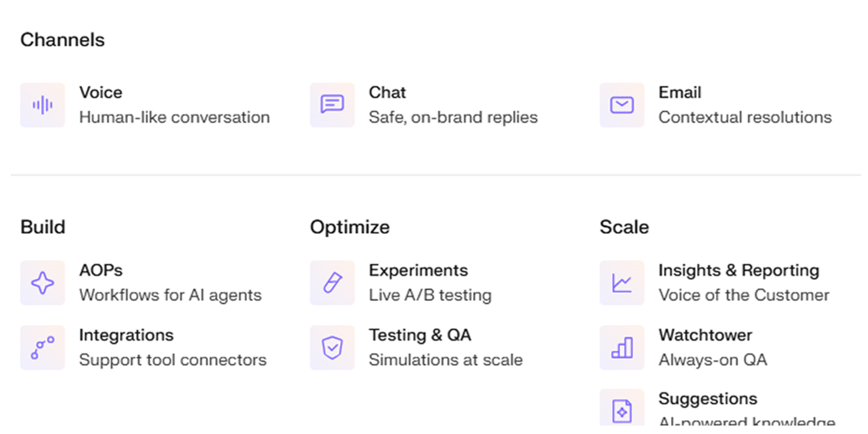
Task: Click the Email envelope icon
Action: [x=622, y=105]
